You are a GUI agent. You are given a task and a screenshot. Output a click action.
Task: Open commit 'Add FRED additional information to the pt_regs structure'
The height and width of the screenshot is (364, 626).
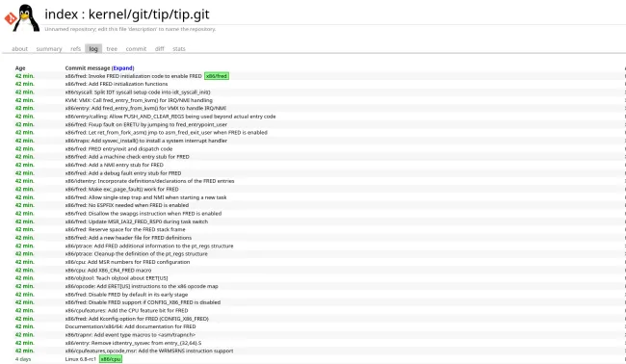click(149, 246)
